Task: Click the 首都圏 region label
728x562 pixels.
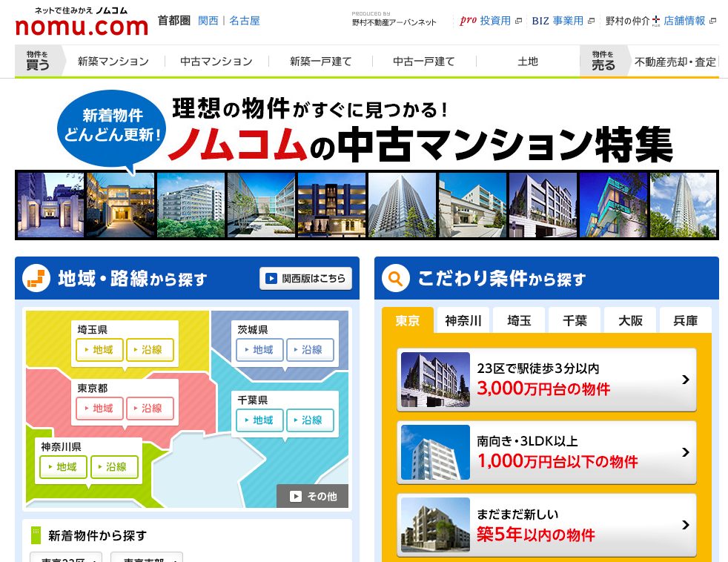Action: click(x=174, y=21)
